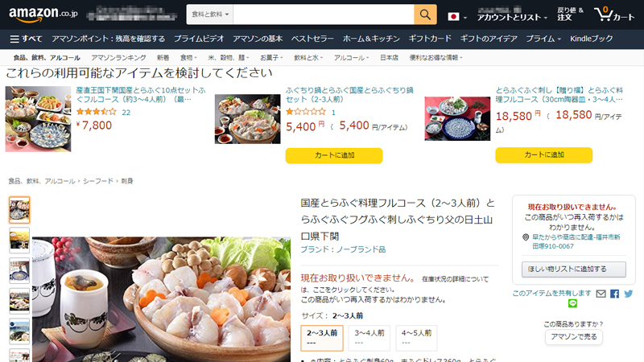This screenshot has width=644, height=362.
Task: Select the 4〜5人前 size option
Action: click(x=416, y=338)
